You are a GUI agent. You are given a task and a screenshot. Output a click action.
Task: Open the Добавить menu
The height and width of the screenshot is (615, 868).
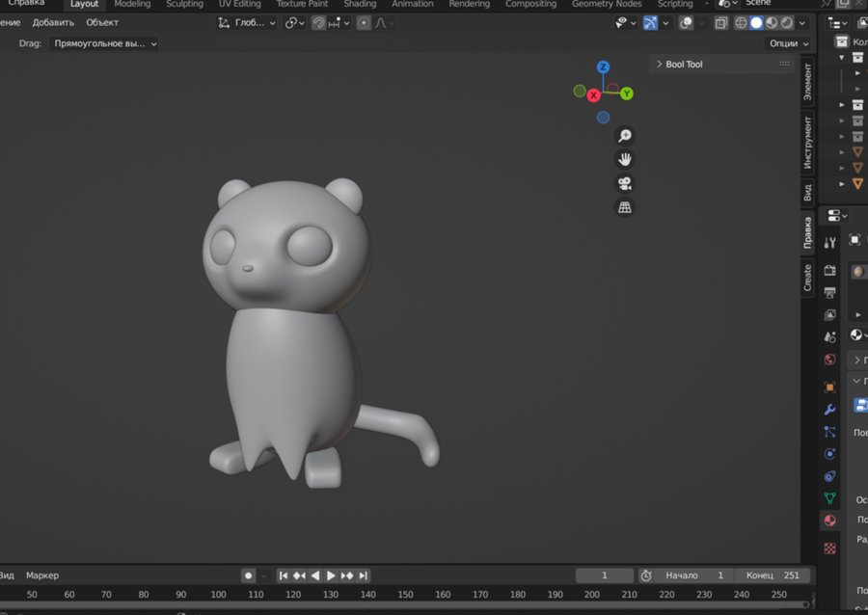[53, 22]
